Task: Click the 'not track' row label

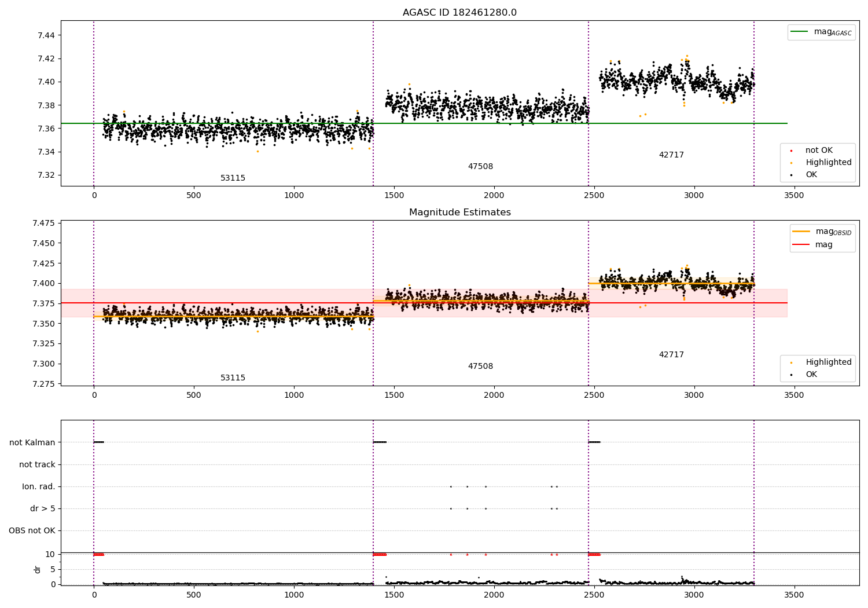Action: click(37, 465)
